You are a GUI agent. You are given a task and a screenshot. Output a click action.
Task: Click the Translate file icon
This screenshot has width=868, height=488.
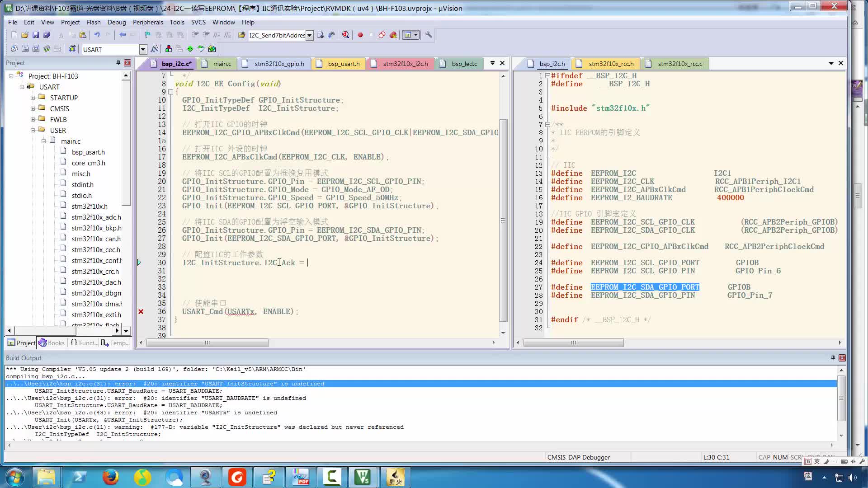click(14, 49)
